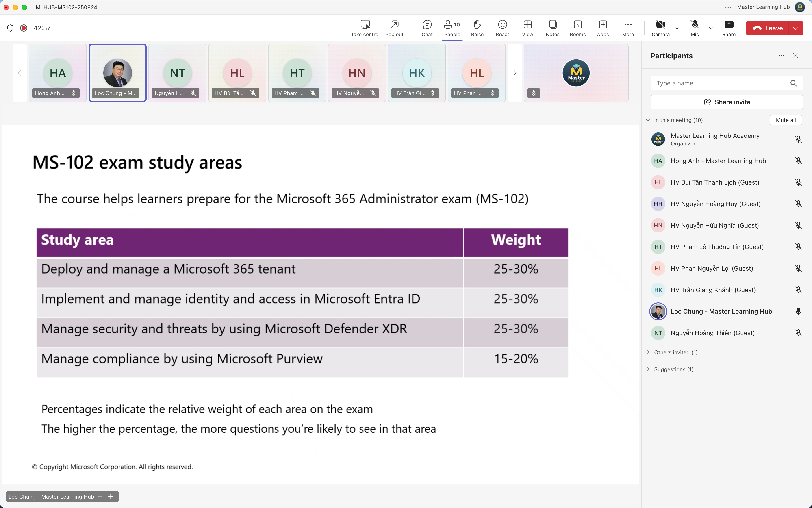The width and height of the screenshot is (812, 508).
Task: Click the Loc Chung presenter label at bottom
Action: pos(51,497)
